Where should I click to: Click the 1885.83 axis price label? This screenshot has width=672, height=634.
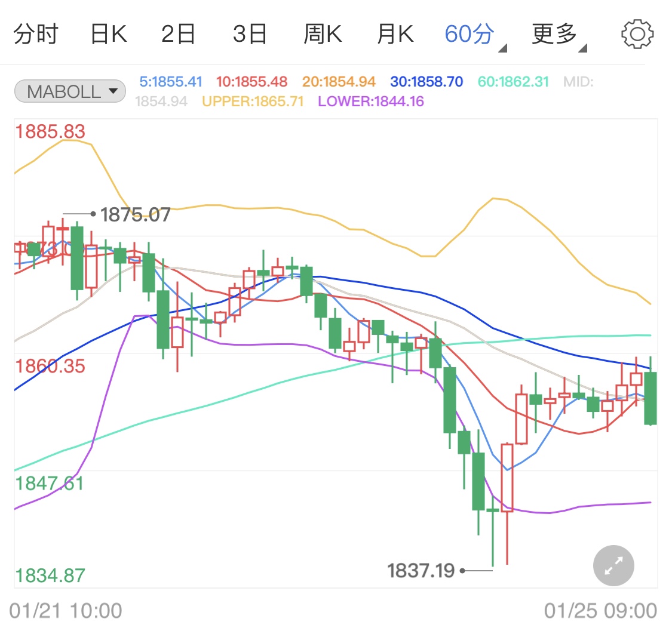coord(50,131)
